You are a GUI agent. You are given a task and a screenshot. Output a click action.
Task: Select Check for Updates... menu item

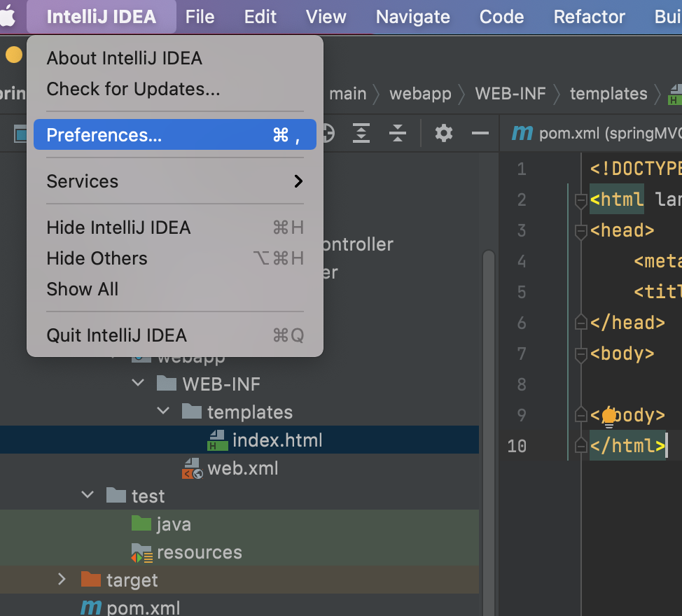click(133, 89)
